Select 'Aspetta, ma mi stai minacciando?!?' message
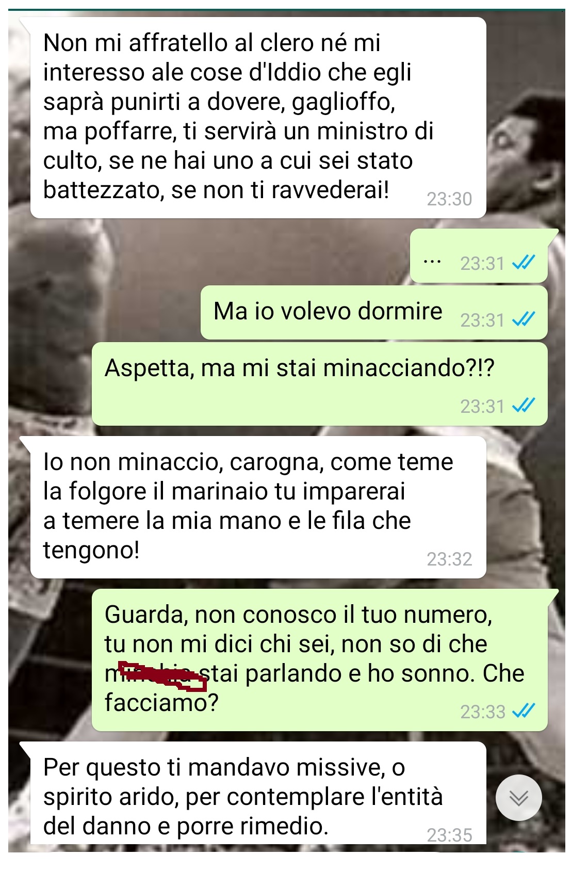 point(320,384)
